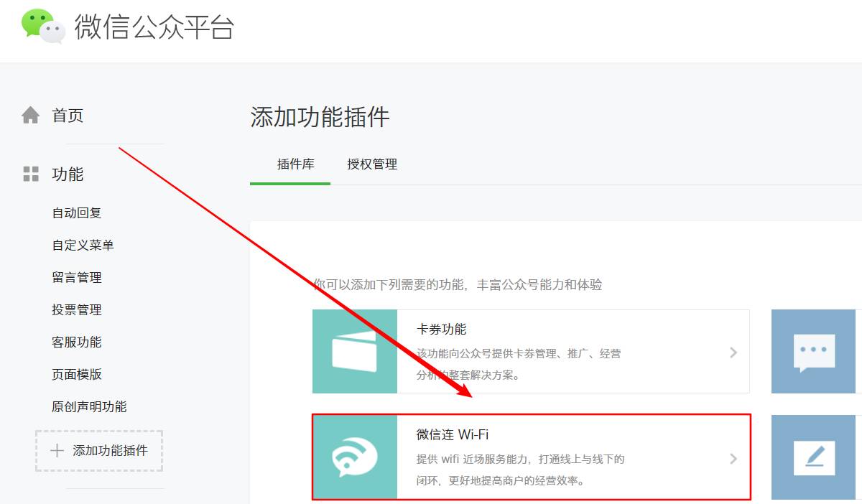Go to 留言管理 page

[x=77, y=278]
